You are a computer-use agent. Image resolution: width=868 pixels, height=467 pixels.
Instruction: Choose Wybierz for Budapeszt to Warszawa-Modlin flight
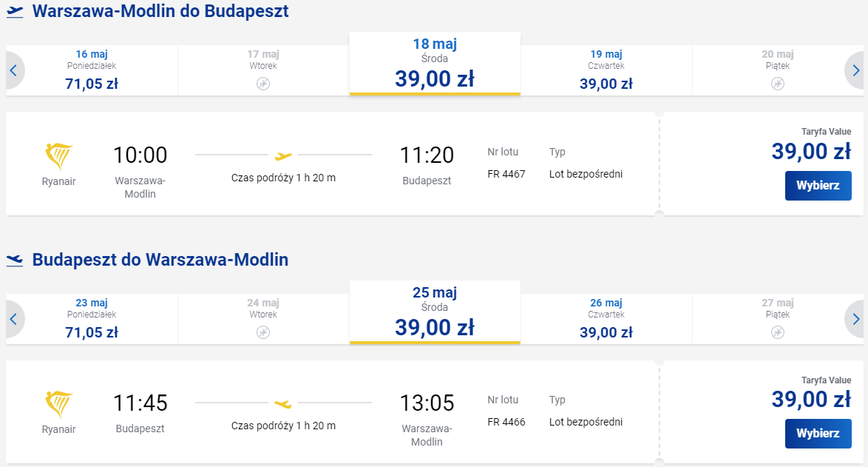click(818, 434)
